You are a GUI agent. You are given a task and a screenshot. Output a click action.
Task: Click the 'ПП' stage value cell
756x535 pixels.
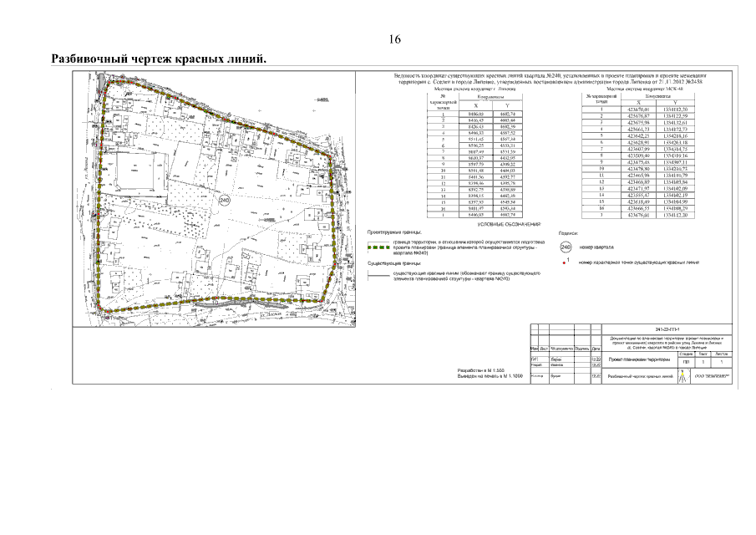[x=684, y=362]
